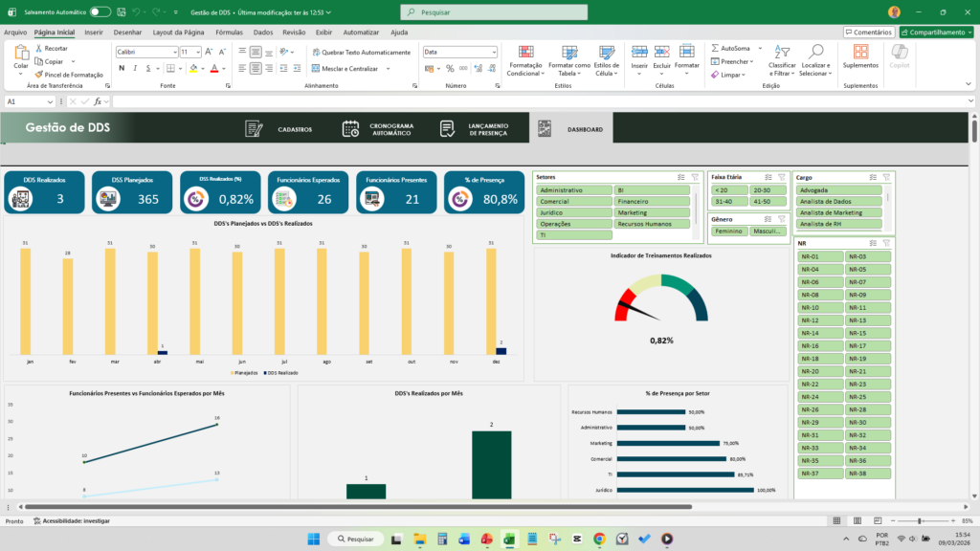Viewport: 980px width, 551px height.
Task: Toggle Salvamento Automático switch
Action: pos(100,11)
